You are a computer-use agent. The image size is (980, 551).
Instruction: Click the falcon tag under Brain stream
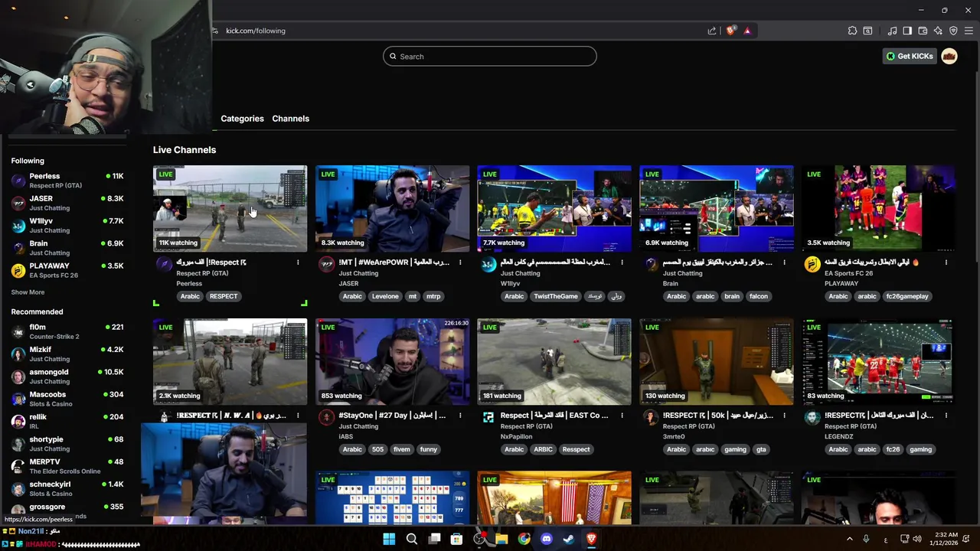pyautogui.click(x=758, y=296)
